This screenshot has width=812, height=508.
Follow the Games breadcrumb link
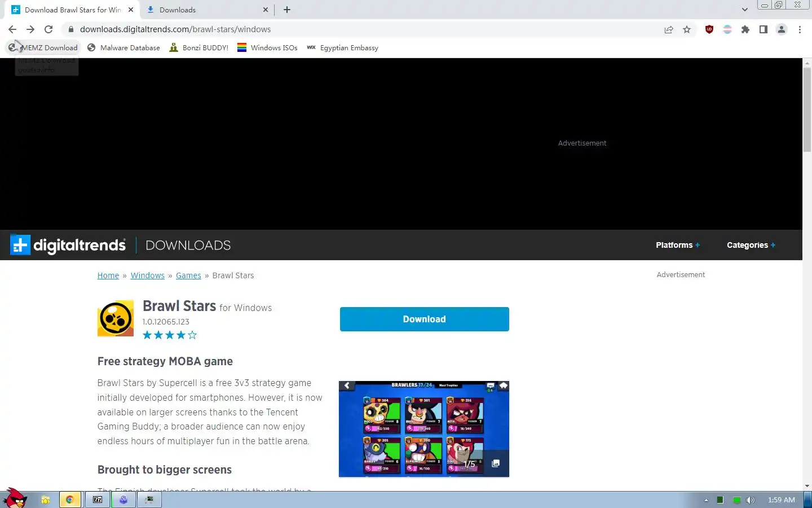click(x=188, y=275)
